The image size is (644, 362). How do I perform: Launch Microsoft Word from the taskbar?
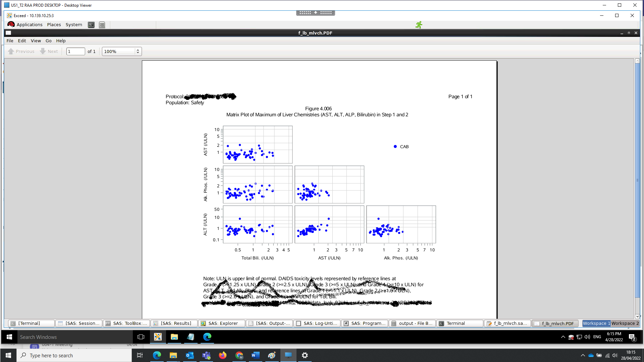tap(255, 355)
